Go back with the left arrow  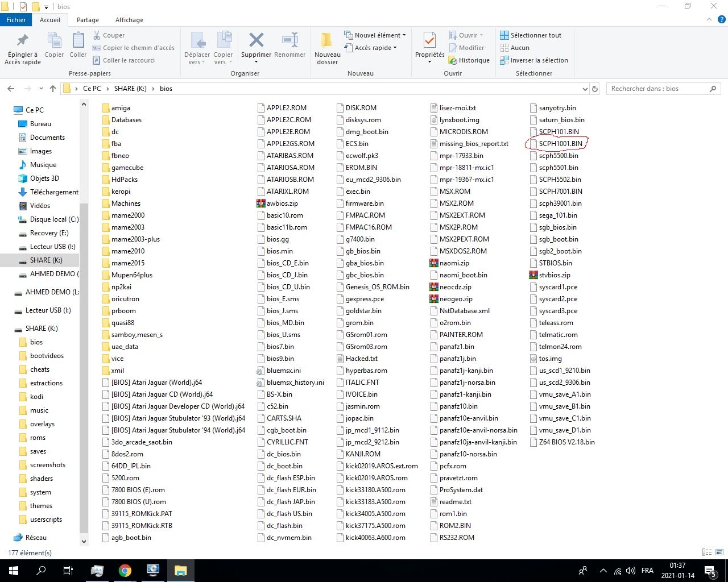tap(11, 89)
